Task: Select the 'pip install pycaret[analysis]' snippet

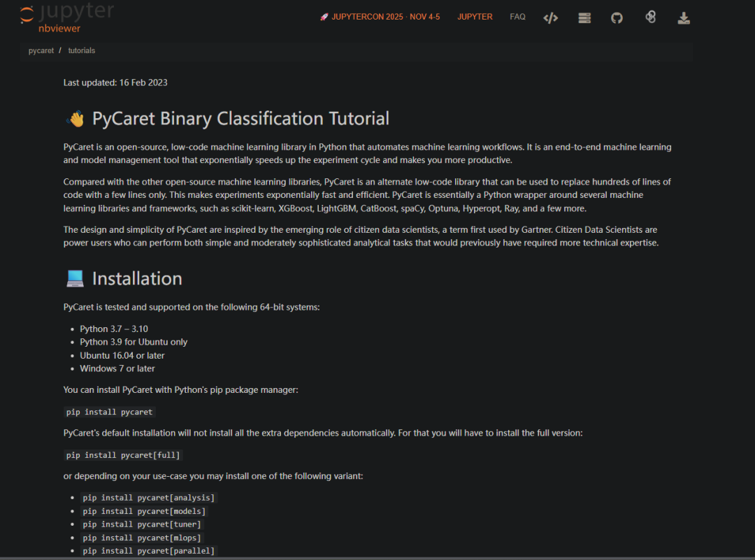Action: click(149, 497)
